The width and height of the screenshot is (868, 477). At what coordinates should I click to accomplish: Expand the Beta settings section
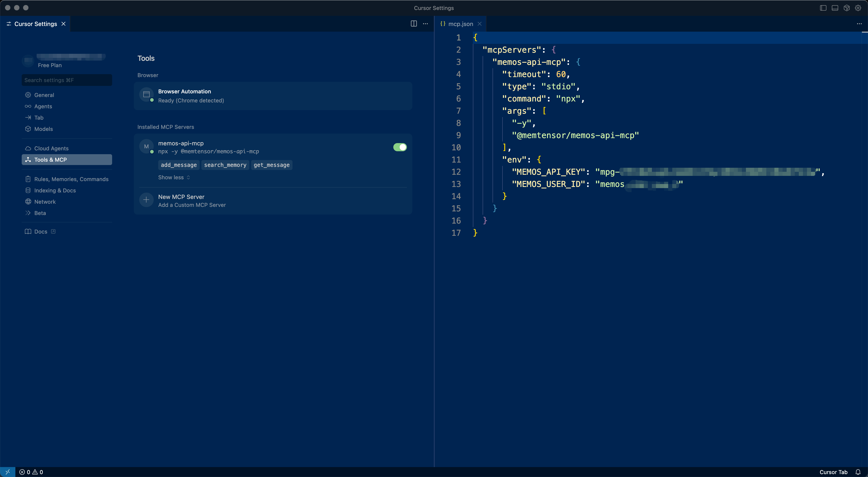point(40,213)
